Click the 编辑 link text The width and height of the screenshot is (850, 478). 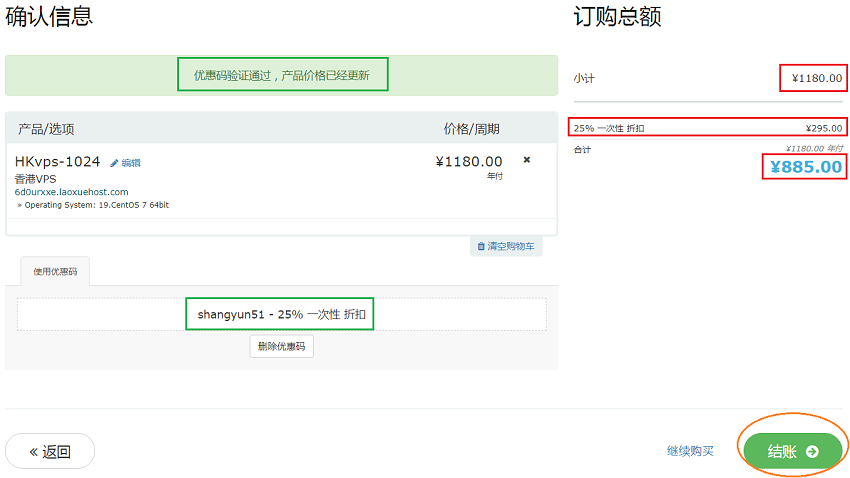tap(131, 163)
